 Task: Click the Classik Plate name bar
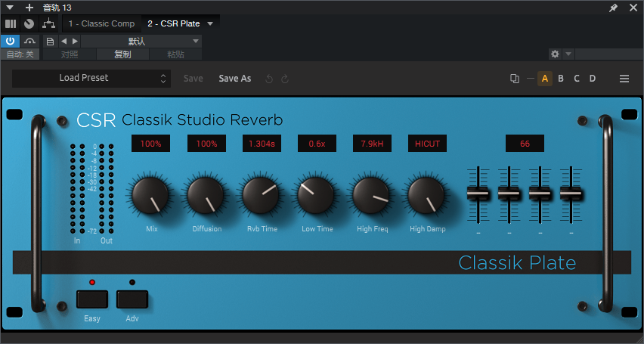321,262
